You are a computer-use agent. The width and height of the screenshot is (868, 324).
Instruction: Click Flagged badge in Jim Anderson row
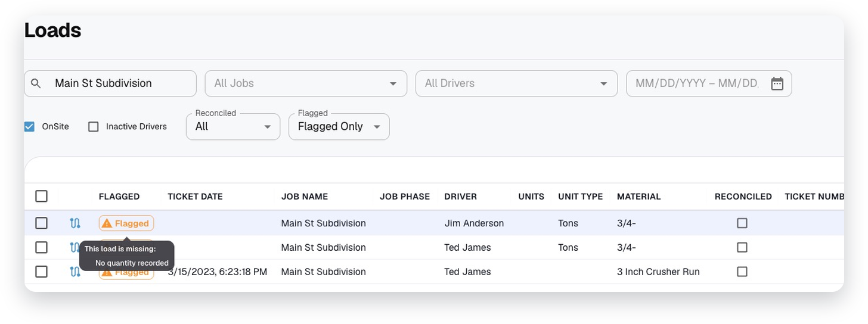[126, 223]
